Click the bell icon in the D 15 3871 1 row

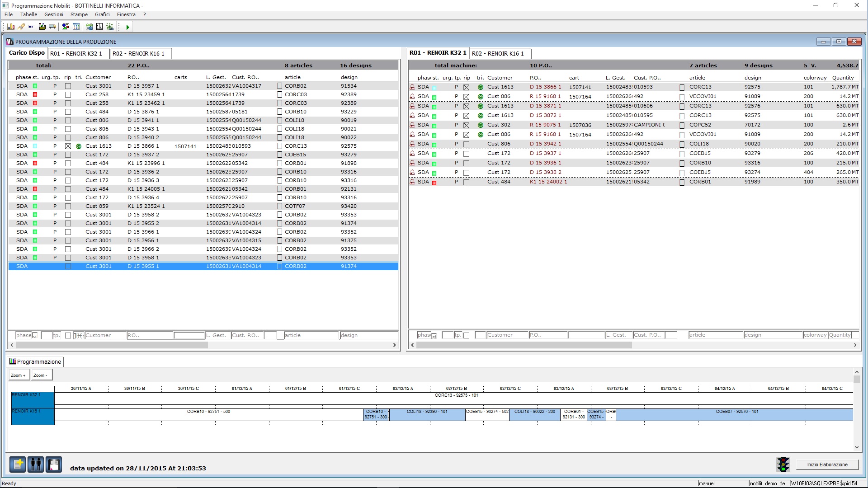tap(412, 106)
